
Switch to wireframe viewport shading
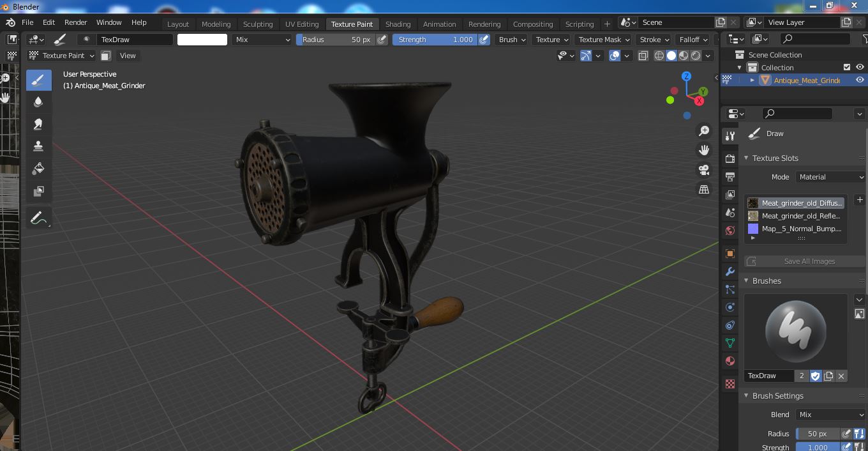coord(659,56)
